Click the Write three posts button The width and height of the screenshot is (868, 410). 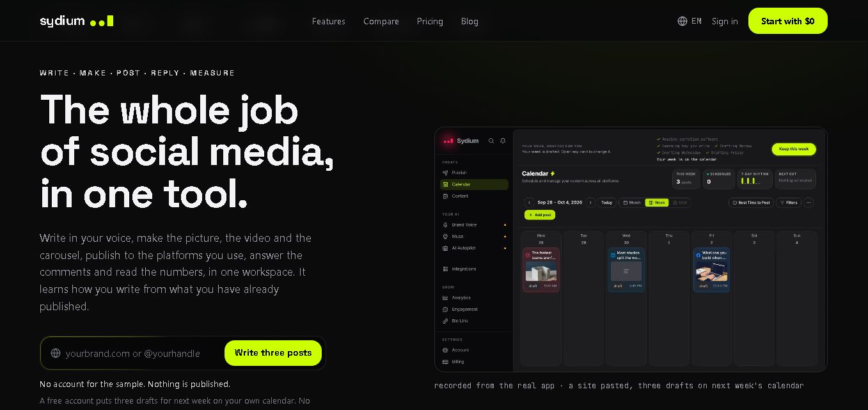point(273,353)
